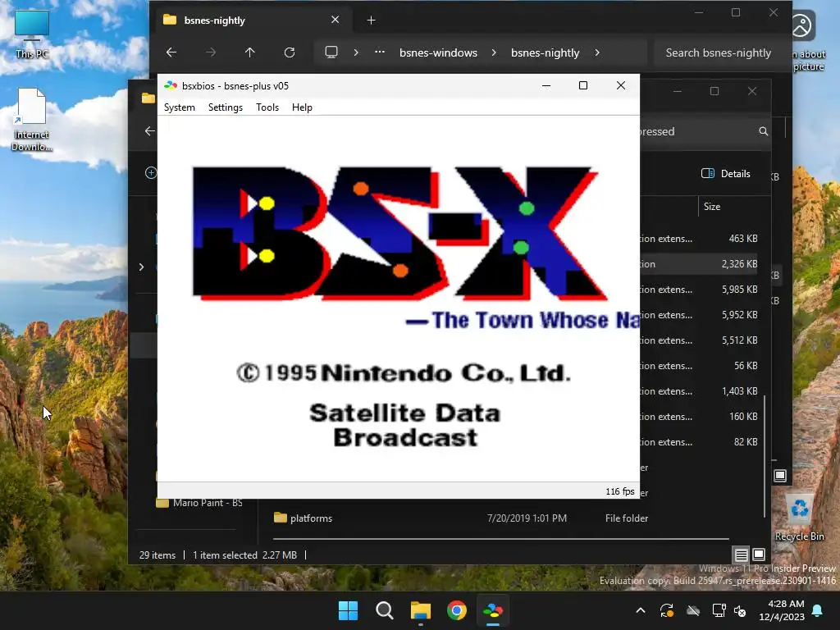Click the BS-X logo in emulator screen

coord(400,232)
